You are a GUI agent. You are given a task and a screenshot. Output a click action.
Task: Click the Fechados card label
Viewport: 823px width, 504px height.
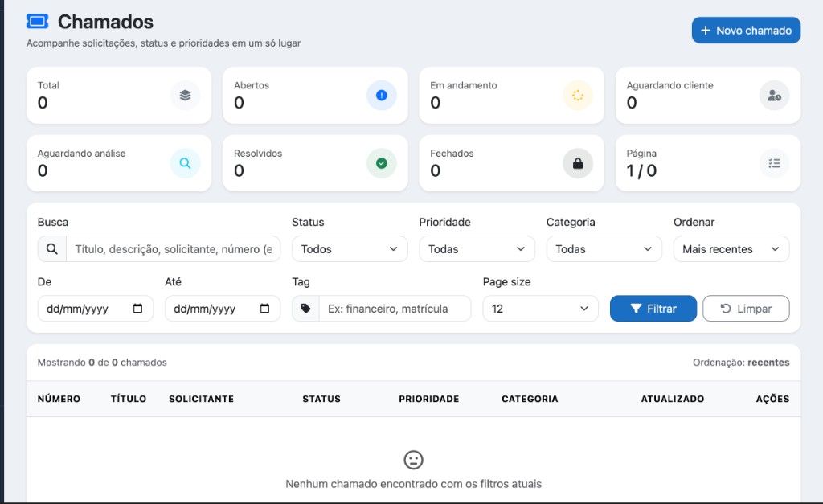point(452,154)
